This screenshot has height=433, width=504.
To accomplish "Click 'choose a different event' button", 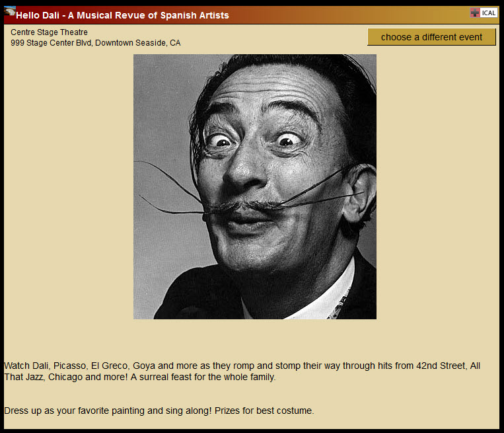I will pyautogui.click(x=431, y=37).
